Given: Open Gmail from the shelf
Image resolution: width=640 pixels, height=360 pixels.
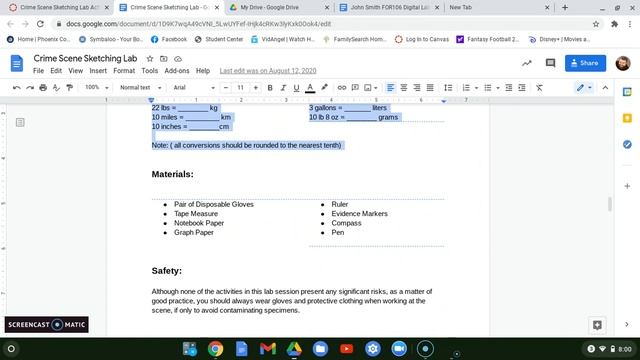Looking at the screenshot, I should pyautogui.click(x=268, y=349).
